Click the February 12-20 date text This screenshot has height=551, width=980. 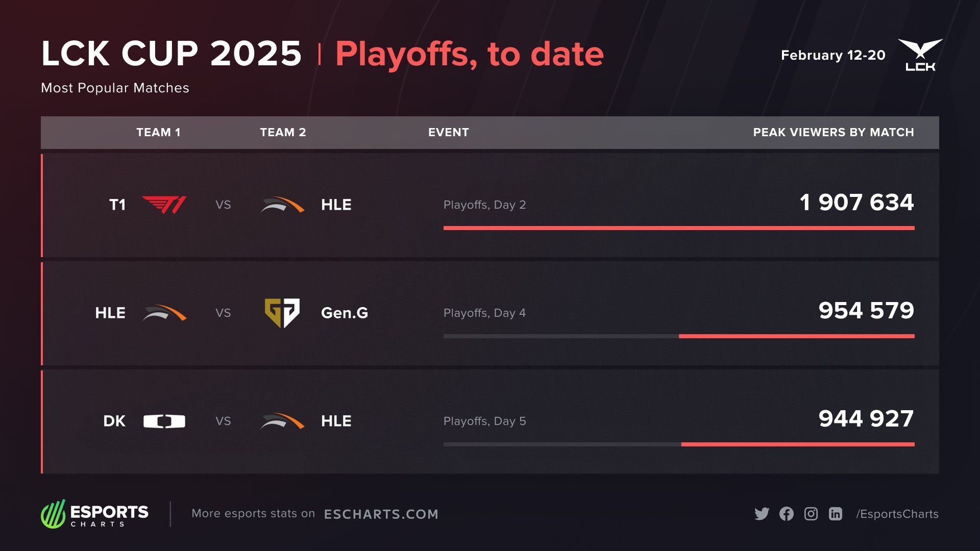point(833,55)
